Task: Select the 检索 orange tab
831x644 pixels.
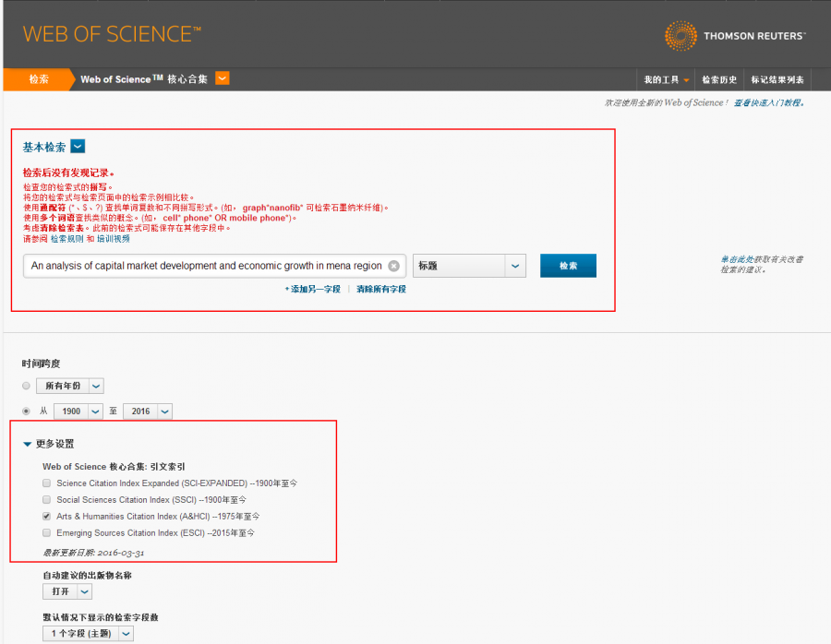Action: coord(39,79)
